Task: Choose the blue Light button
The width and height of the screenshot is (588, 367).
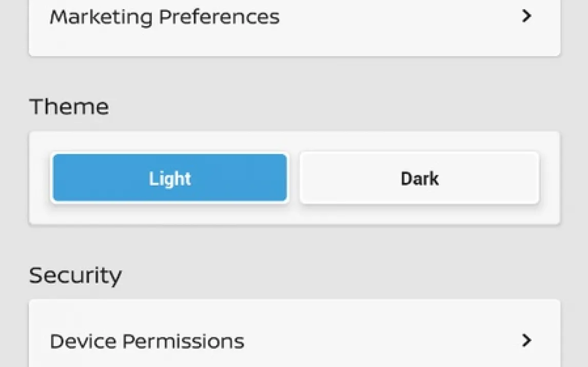Action: click(170, 178)
